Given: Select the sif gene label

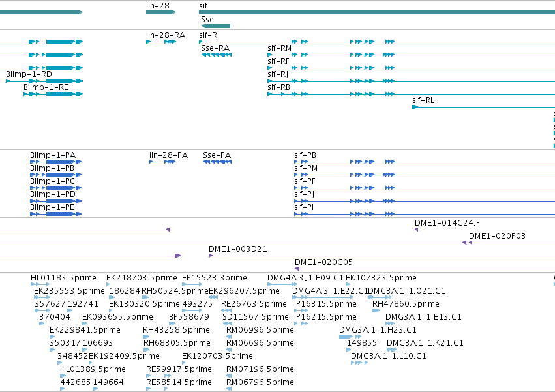Looking at the screenshot, I should (x=203, y=6).
